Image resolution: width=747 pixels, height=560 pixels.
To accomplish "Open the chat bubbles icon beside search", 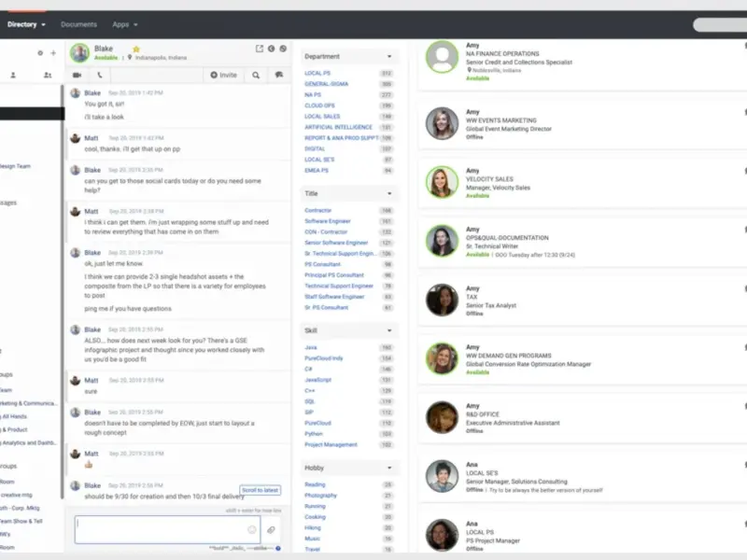I will (x=278, y=75).
